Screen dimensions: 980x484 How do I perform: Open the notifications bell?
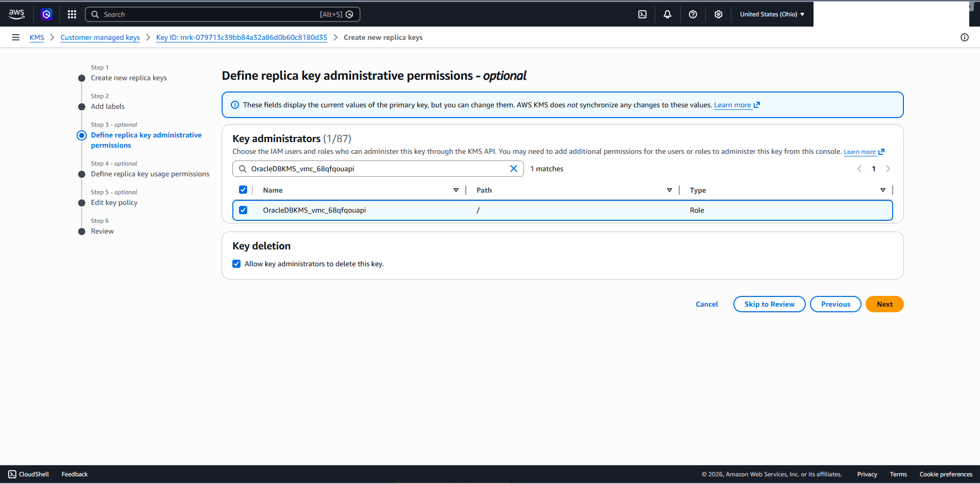[x=667, y=14]
